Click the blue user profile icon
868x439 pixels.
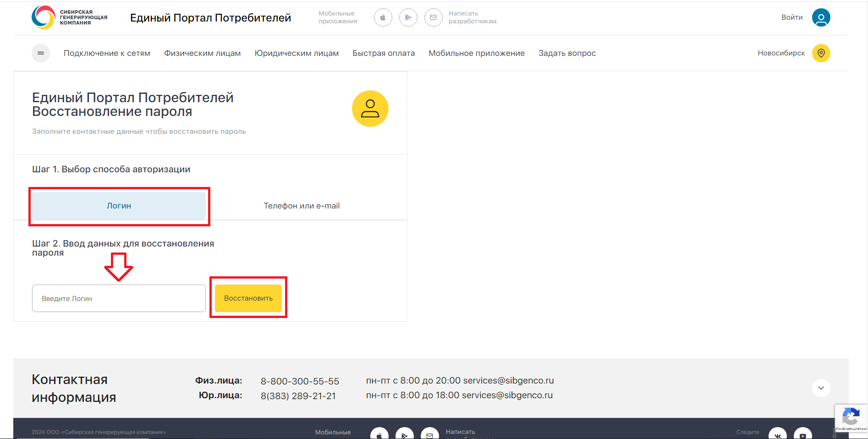[821, 17]
